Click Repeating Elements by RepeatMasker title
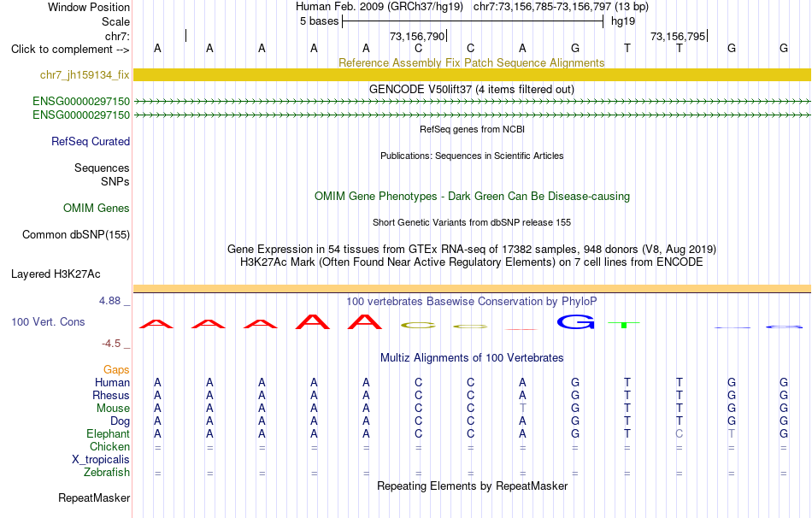Viewport: 812px width, 518px height. 472,486
